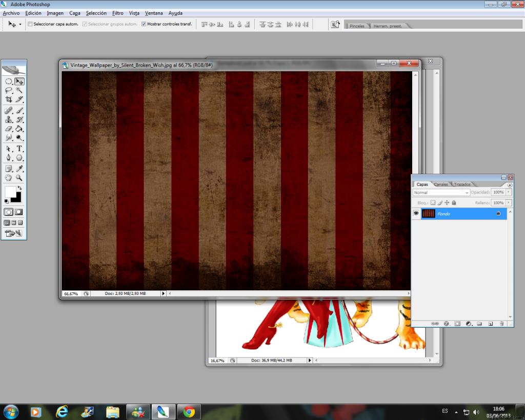Jump to ImageReady from toolbox
This screenshot has width=525, height=420.
point(14,233)
